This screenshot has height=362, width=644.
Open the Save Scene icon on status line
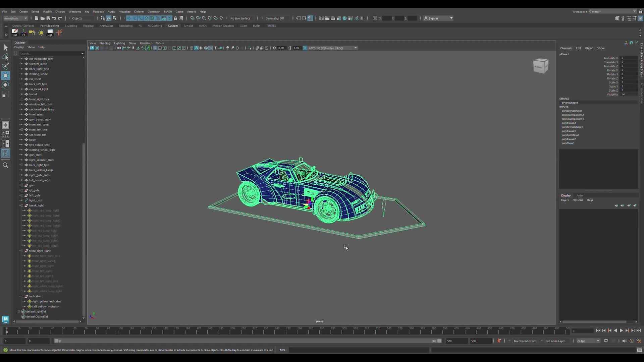(48, 18)
